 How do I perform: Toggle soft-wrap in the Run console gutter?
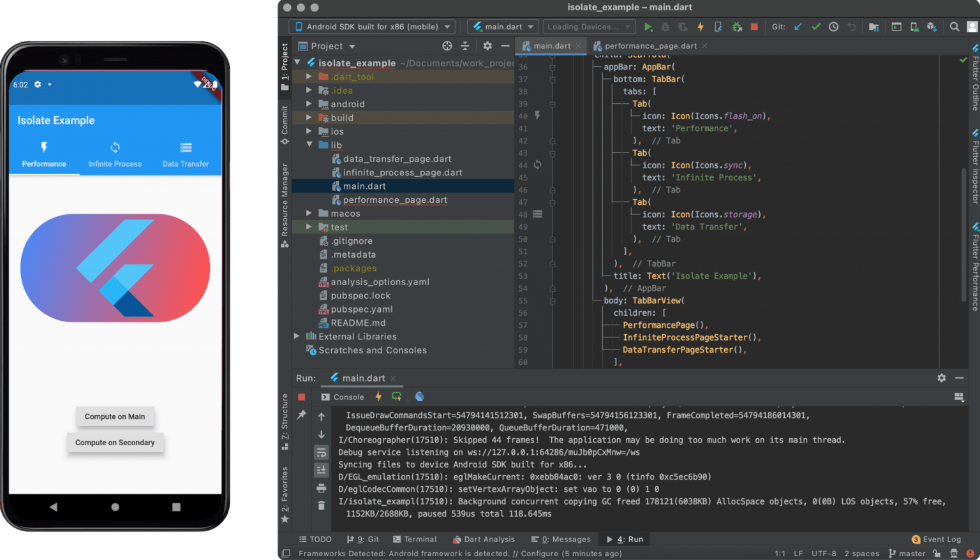(321, 452)
